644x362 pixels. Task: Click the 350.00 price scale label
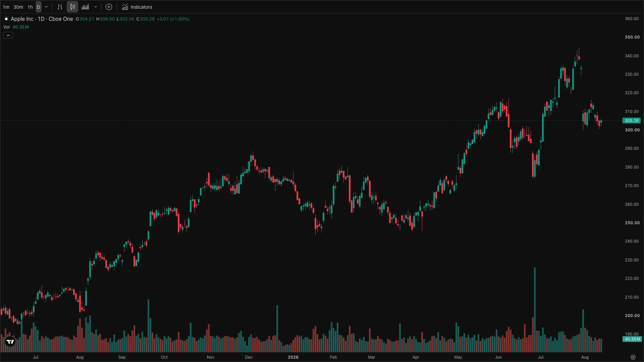tap(632, 37)
